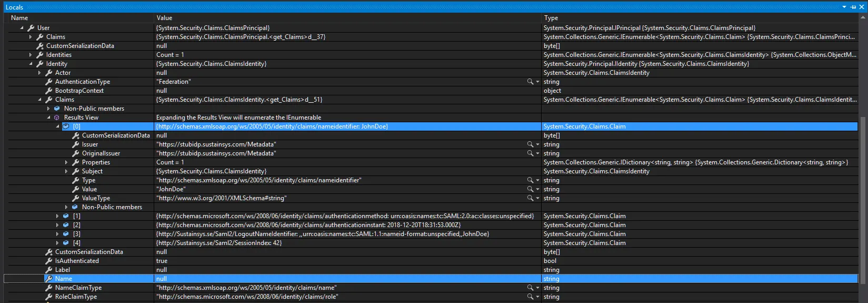Select the IsAuthenticated row
Image resolution: width=868 pixels, height=303 pixels.
click(x=432, y=261)
